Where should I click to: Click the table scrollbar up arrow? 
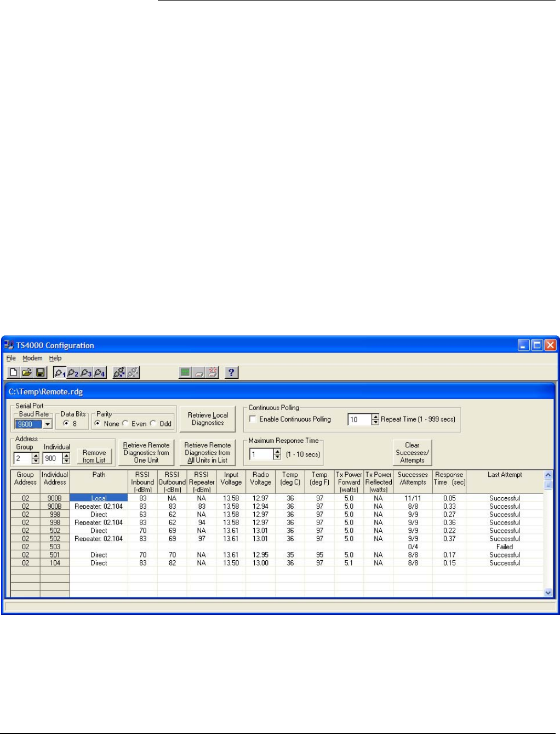pos(548,475)
